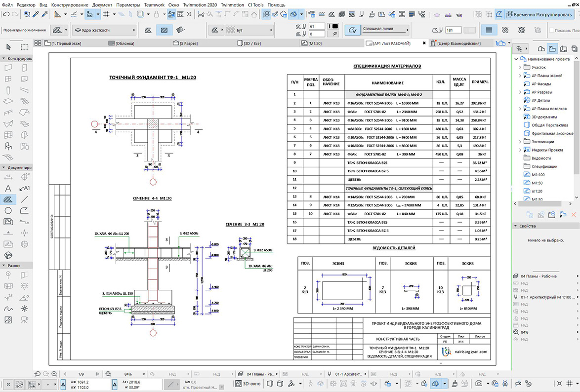Select the Line tool in toolbox

tap(24, 199)
